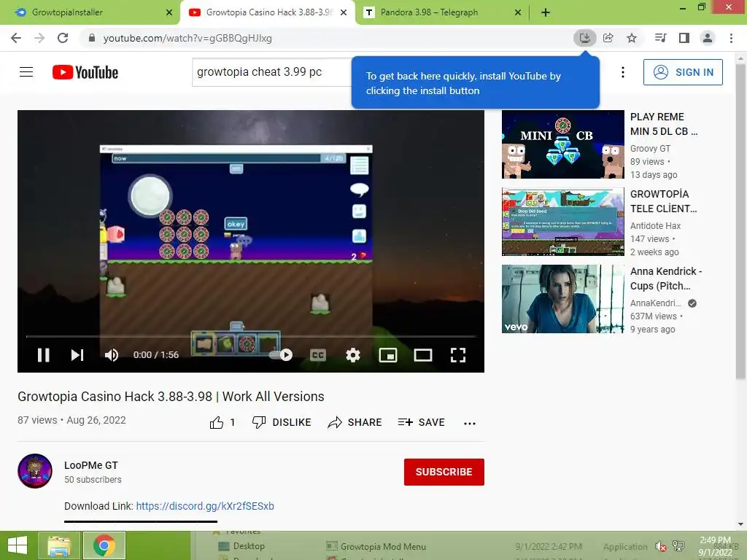Open the video settings gear
747x560 pixels.
coord(353,355)
